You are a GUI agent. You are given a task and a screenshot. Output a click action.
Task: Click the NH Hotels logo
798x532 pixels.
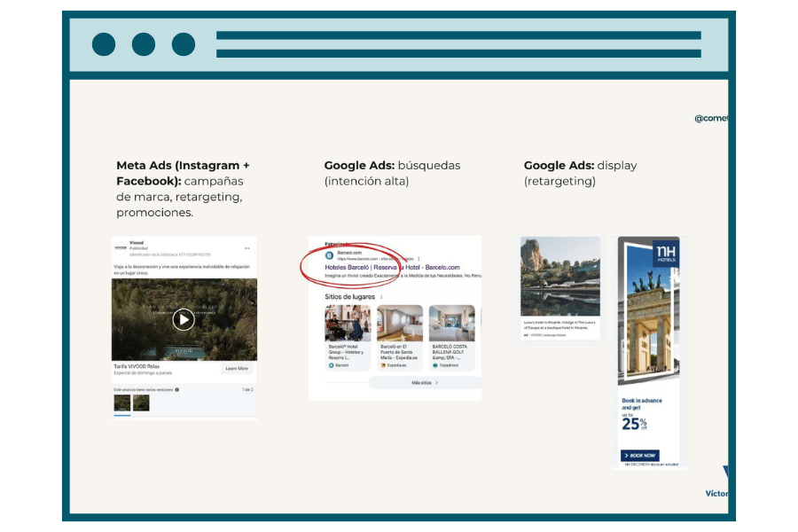(666, 253)
